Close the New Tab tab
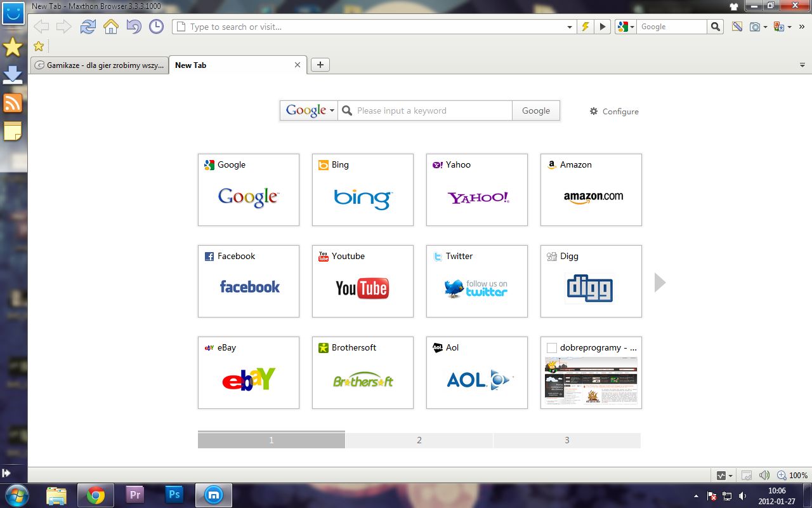Image resolution: width=812 pixels, height=508 pixels. pos(298,65)
